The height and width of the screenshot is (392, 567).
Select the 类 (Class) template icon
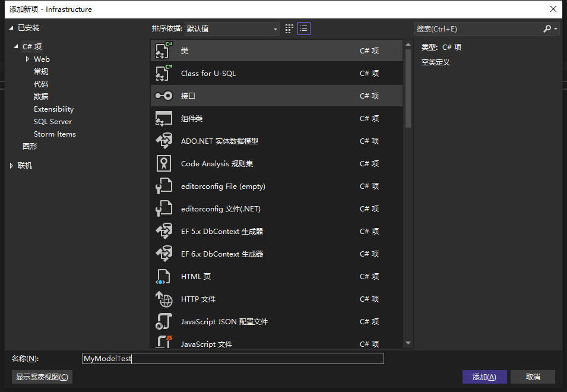click(x=163, y=51)
